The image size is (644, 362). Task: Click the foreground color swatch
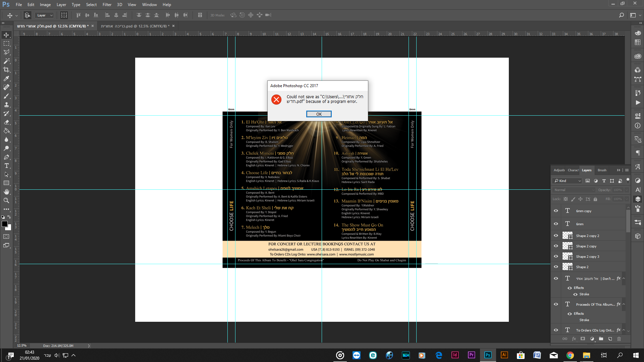pyautogui.click(x=5, y=224)
